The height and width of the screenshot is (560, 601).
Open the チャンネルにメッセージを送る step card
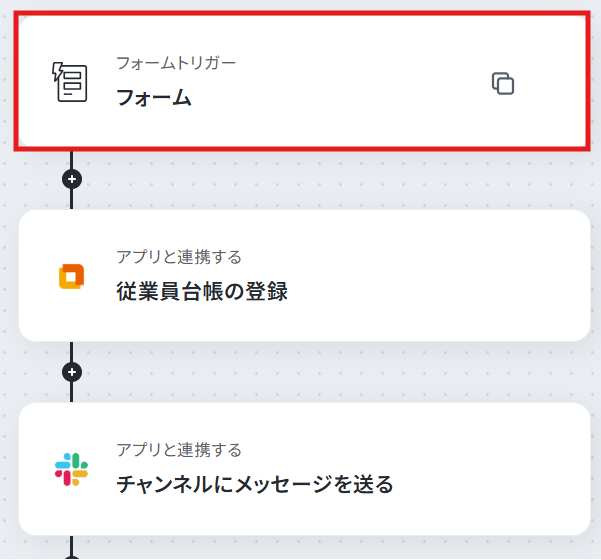point(304,469)
